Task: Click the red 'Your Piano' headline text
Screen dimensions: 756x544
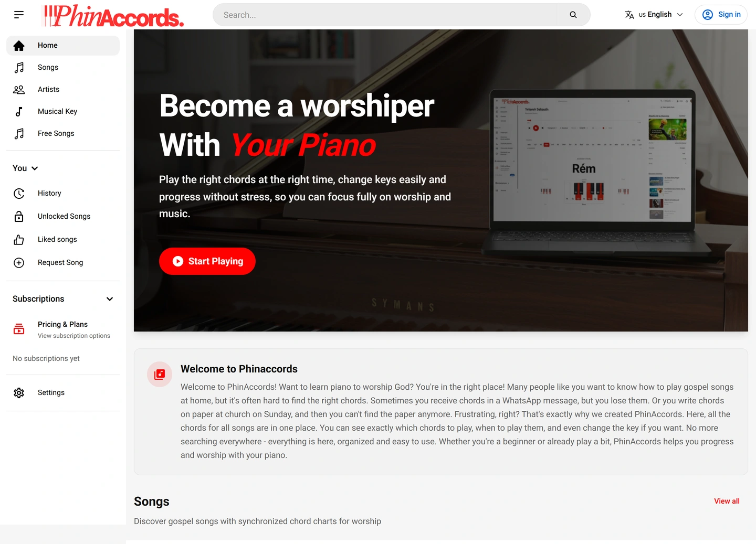Action: coord(303,145)
